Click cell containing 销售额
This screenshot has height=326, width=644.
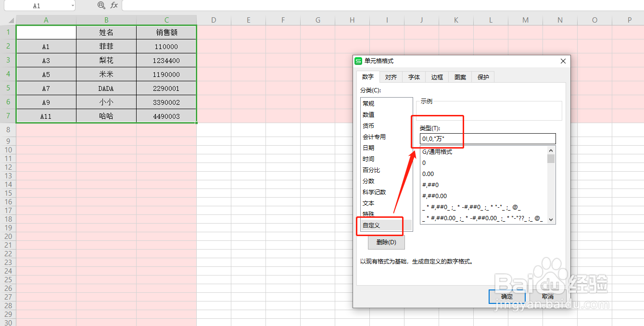(x=166, y=32)
